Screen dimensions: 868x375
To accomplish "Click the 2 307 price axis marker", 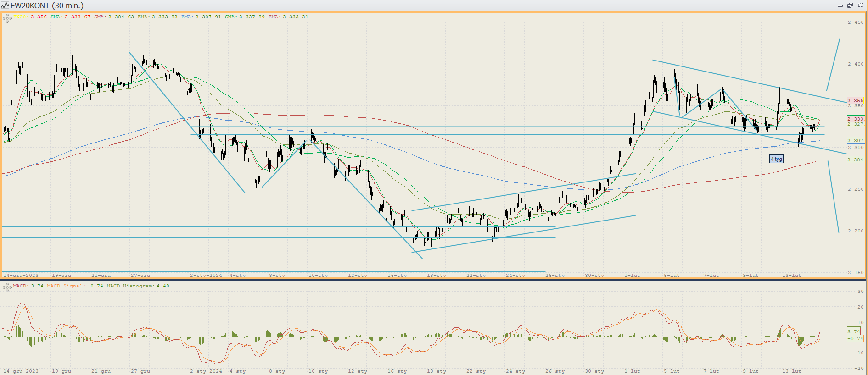I will click(x=855, y=140).
